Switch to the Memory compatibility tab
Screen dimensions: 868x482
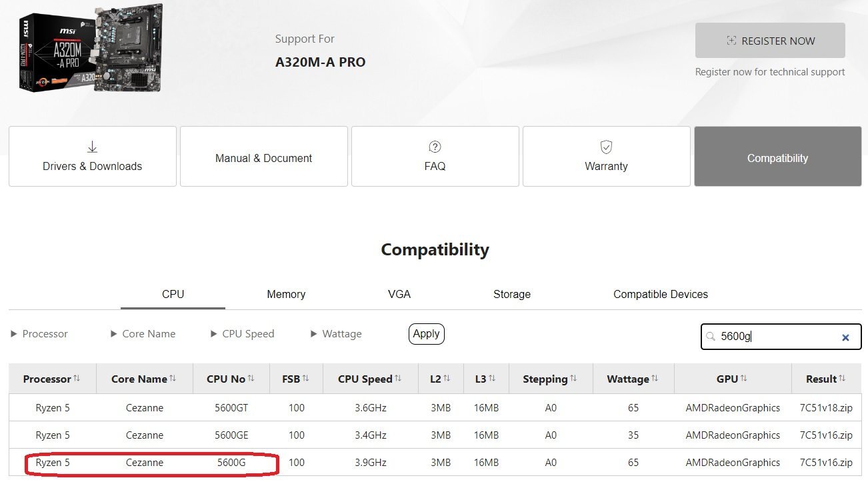pos(286,294)
